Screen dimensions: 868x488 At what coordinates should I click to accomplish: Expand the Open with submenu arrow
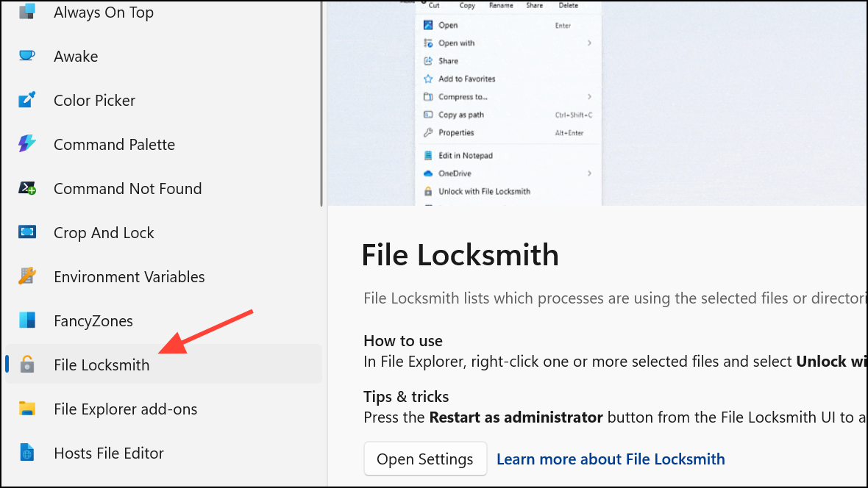point(589,43)
